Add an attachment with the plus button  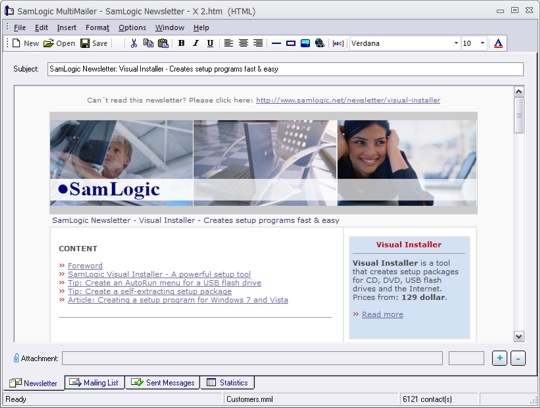499,358
